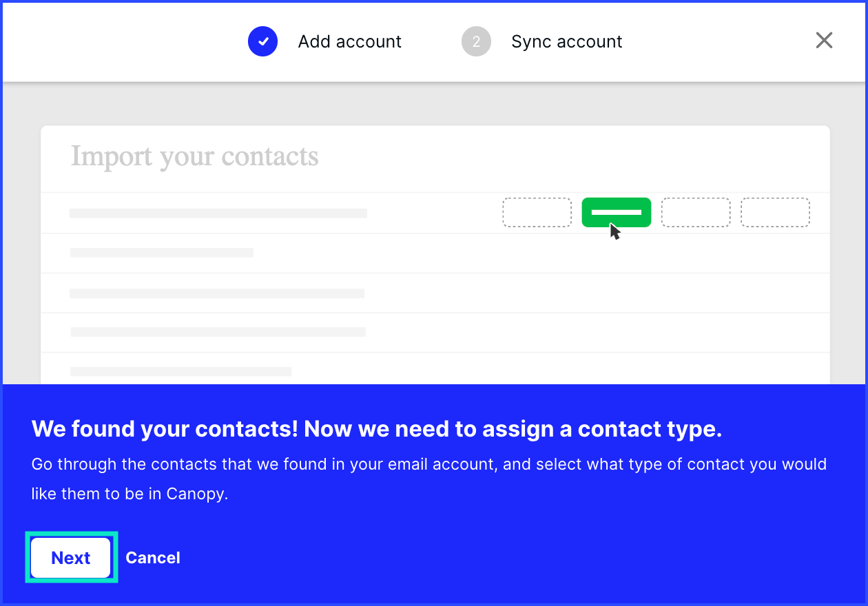The width and height of the screenshot is (868, 606).
Task: Click the fourth contact row placeholder bar
Action: (x=218, y=332)
